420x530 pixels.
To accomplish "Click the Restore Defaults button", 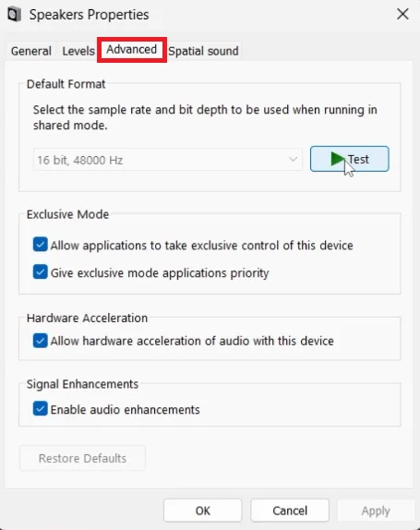I will point(82,458).
